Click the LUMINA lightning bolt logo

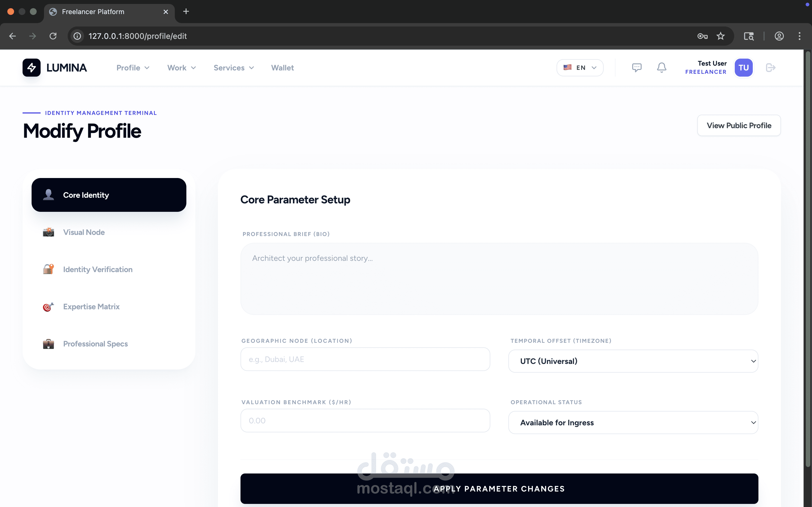coord(32,67)
